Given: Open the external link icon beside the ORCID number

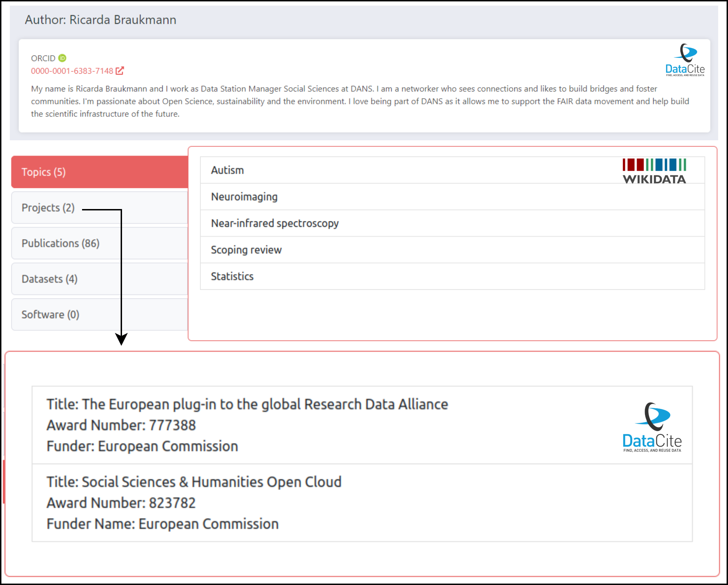Looking at the screenshot, I should tap(120, 71).
